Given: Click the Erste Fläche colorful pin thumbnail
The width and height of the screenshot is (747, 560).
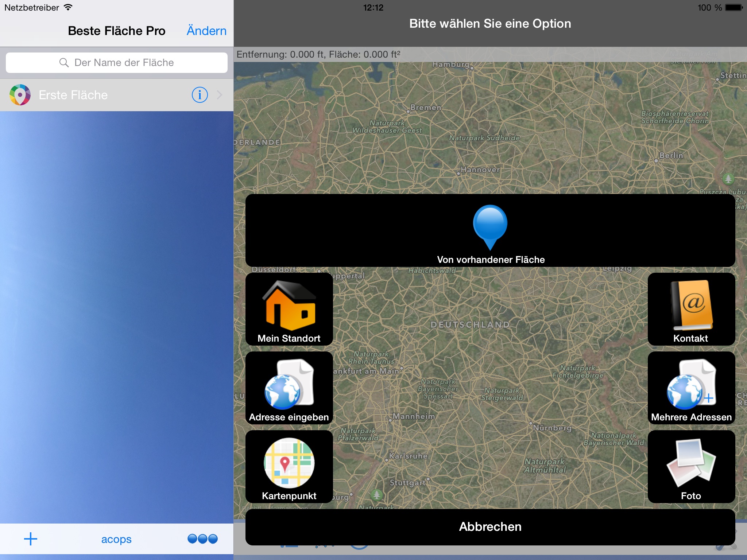Looking at the screenshot, I should click(20, 95).
